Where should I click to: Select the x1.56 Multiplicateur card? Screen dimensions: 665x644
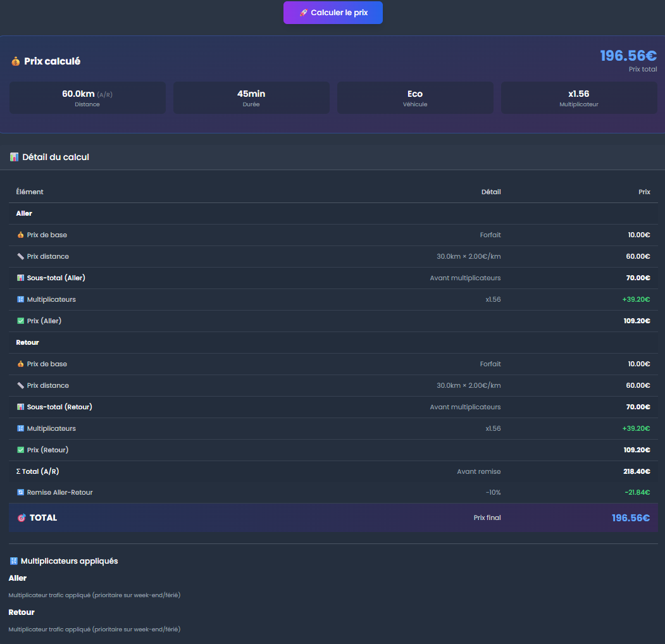point(579,98)
